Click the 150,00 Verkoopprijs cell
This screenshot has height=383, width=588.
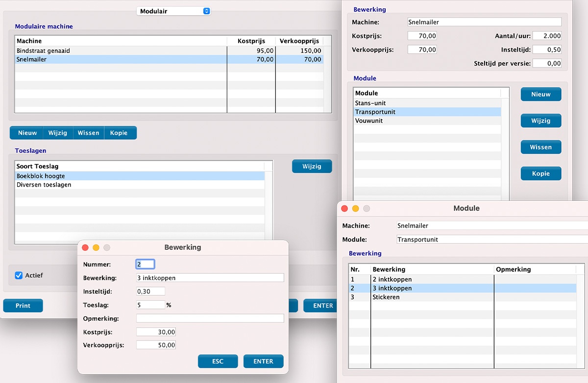299,50
